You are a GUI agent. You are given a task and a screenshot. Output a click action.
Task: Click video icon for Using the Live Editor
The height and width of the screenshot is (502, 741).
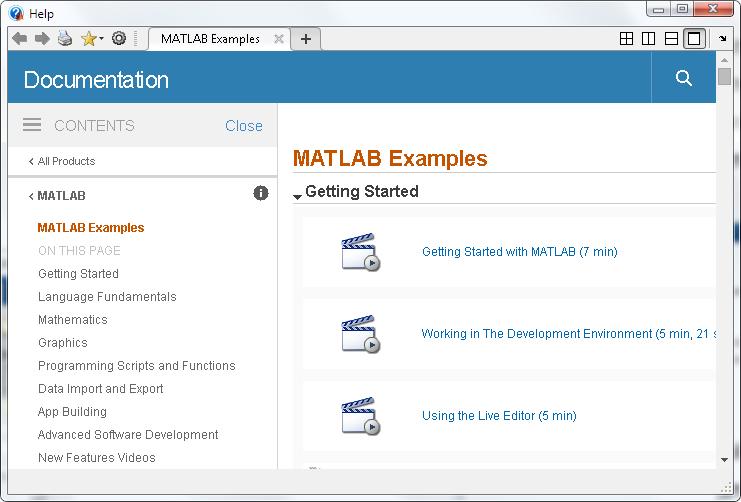pyautogui.click(x=361, y=416)
